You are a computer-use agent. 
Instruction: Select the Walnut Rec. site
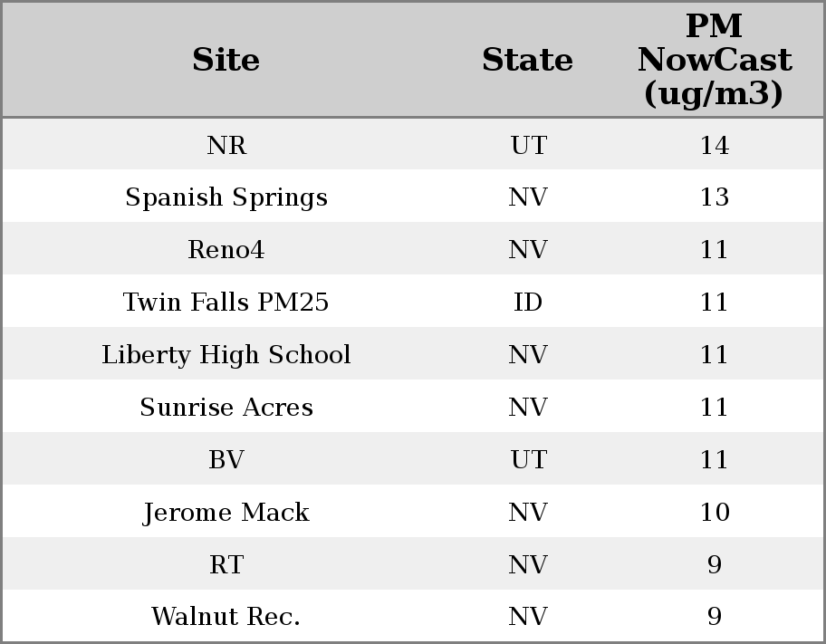[226, 617]
